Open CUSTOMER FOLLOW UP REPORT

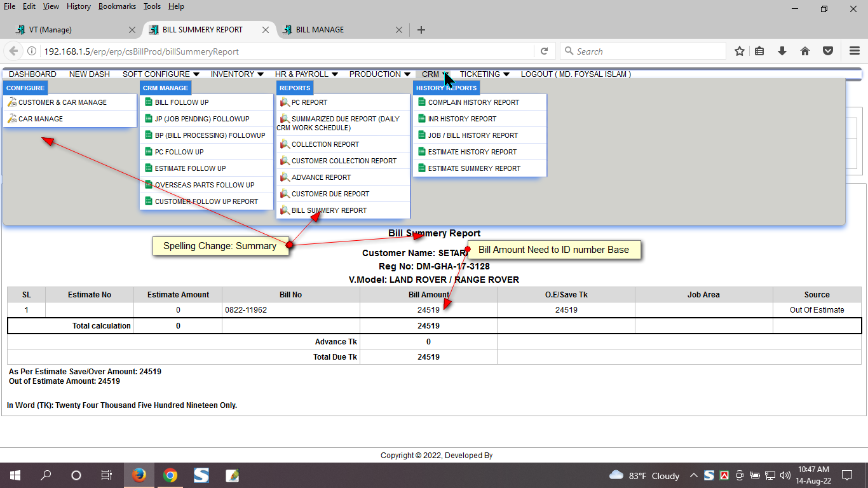207,201
